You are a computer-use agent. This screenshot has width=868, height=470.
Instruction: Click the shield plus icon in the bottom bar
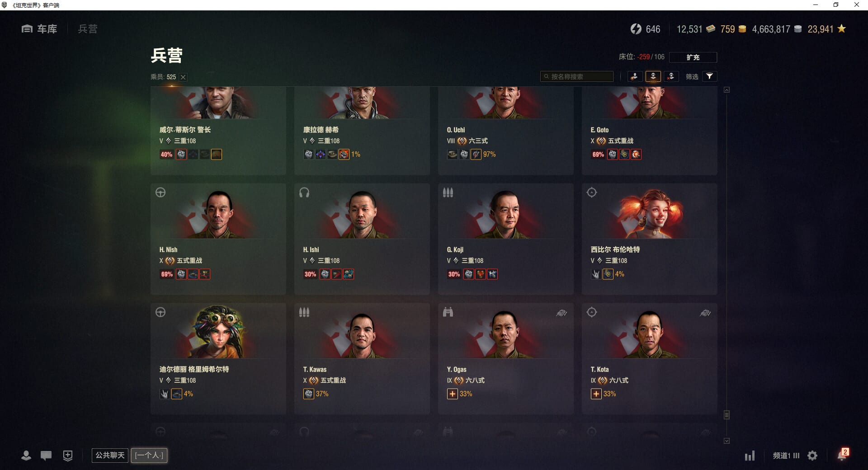click(x=68, y=456)
